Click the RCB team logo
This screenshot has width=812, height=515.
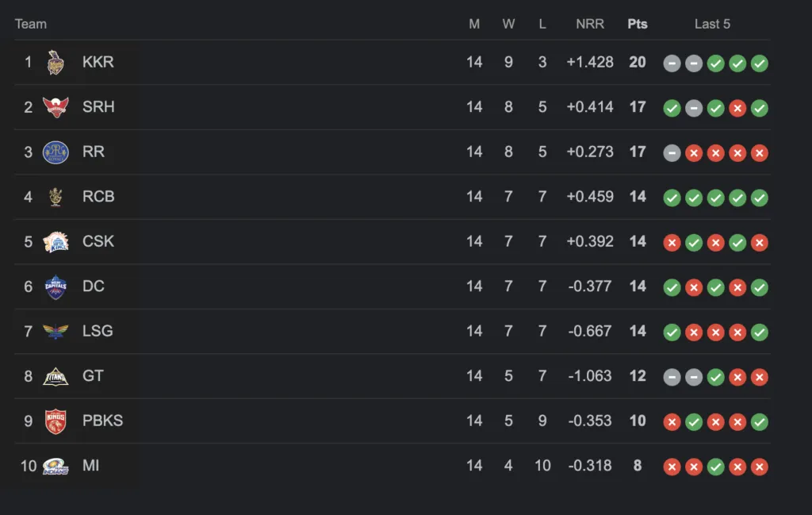(x=56, y=197)
